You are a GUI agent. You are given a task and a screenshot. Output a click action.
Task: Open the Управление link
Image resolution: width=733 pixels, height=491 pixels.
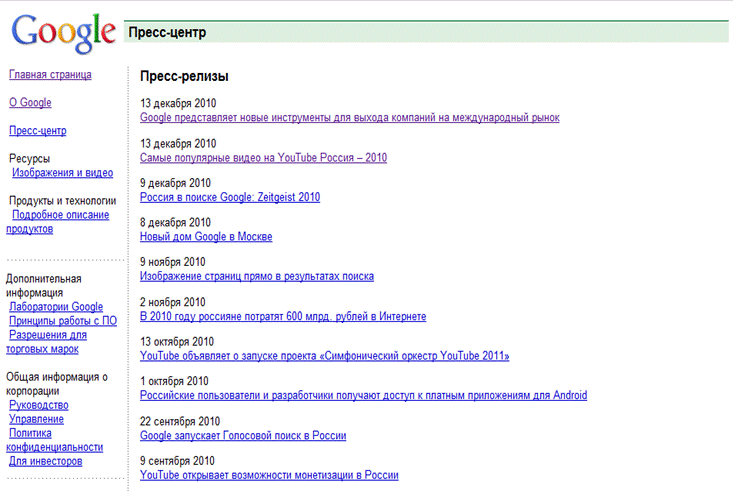pyautogui.click(x=36, y=419)
